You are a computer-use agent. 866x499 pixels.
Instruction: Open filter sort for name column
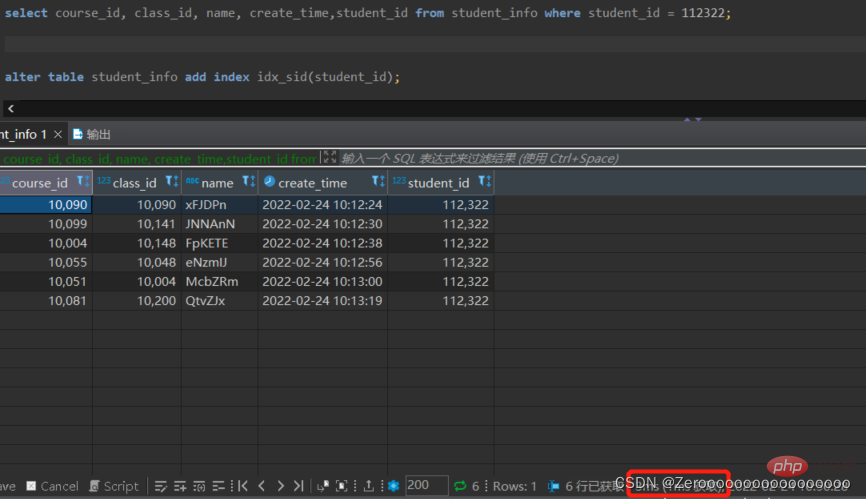click(249, 181)
